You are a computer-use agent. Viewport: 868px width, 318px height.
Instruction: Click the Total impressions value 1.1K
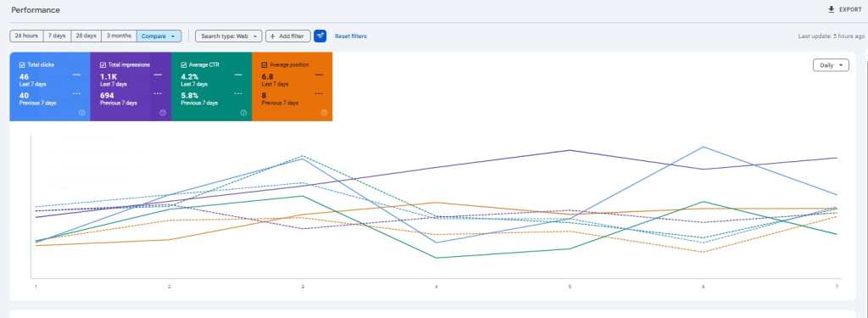coord(108,76)
